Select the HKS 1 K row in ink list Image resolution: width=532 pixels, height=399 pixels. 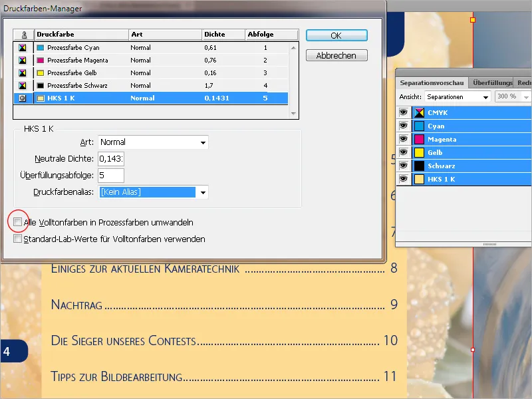click(151, 98)
